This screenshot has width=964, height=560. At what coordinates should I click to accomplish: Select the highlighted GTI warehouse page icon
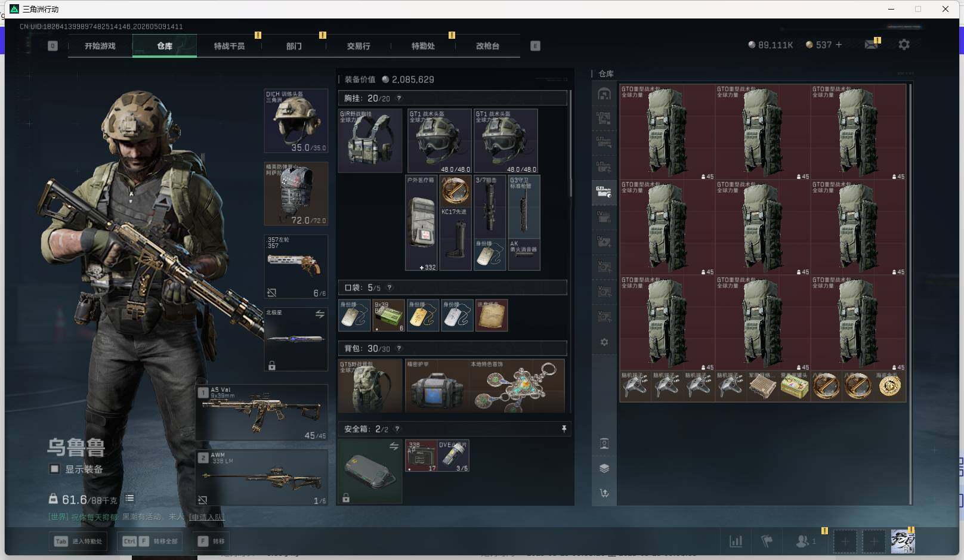[x=604, y=191]
